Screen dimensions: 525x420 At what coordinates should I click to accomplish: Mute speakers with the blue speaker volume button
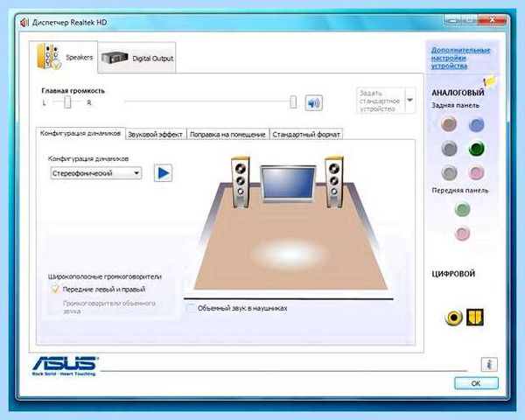coord(314,103)
